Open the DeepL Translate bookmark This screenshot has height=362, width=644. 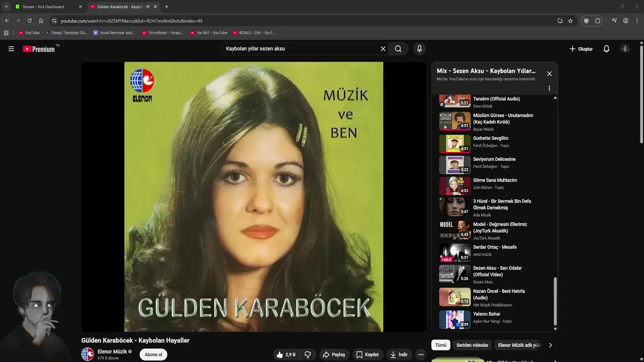[x=66, y=33]
